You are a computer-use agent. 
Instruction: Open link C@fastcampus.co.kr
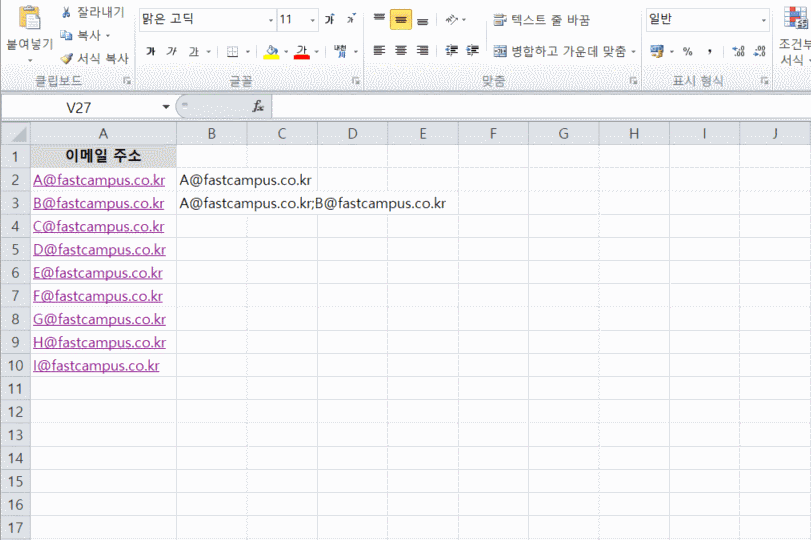click(x=98, y=227)
